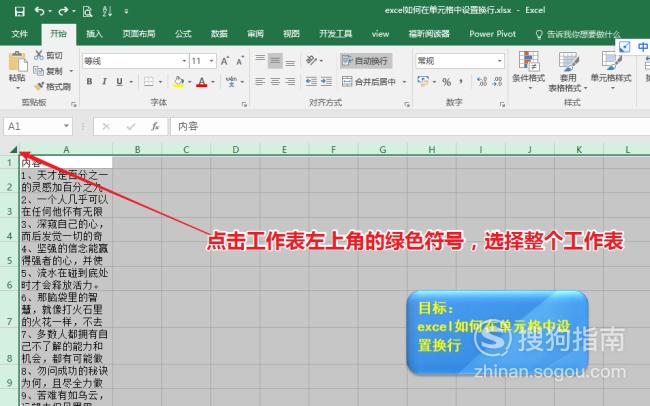Increase indent
Viewport: 650px width, 406px height.
[326, 82]
